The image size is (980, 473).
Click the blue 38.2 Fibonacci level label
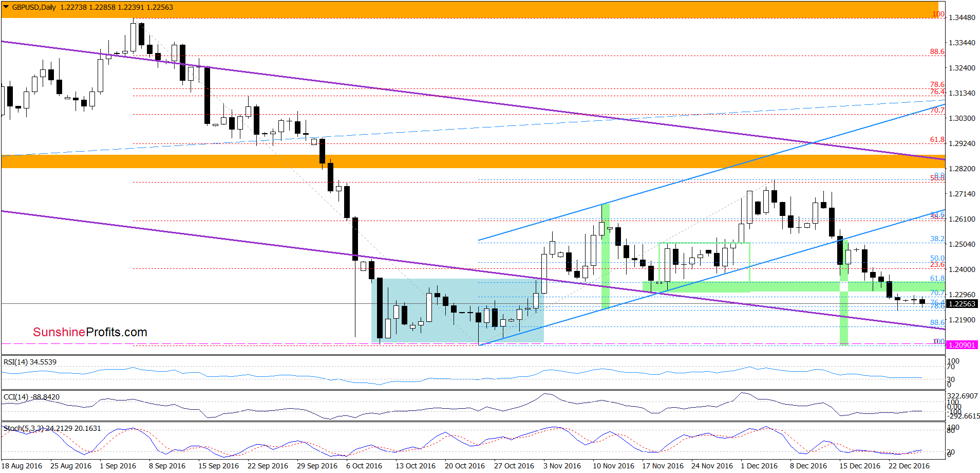pos(937,239)
